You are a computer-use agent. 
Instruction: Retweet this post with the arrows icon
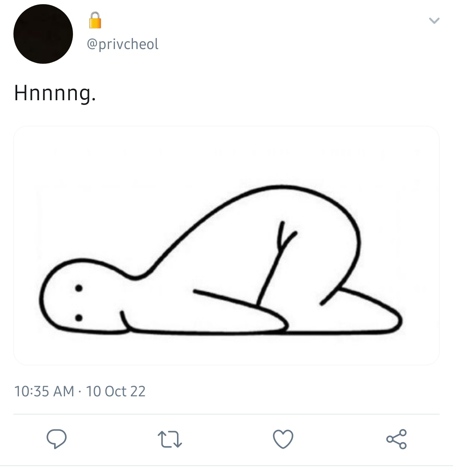pos(170,439)
